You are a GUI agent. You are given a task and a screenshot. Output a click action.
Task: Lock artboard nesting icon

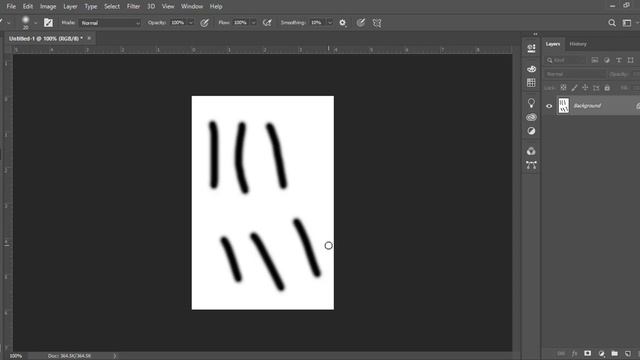coord(596,88)
